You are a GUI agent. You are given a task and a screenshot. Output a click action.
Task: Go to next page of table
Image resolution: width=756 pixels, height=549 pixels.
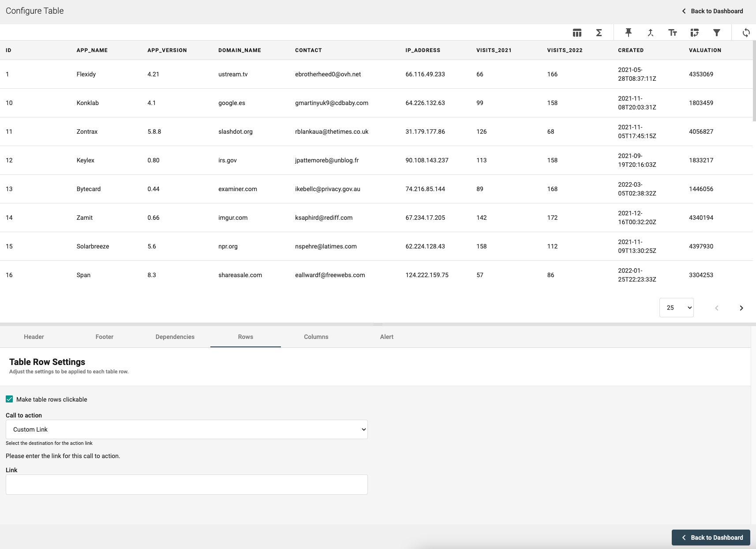pyautogui.click(x=741, y=308)
